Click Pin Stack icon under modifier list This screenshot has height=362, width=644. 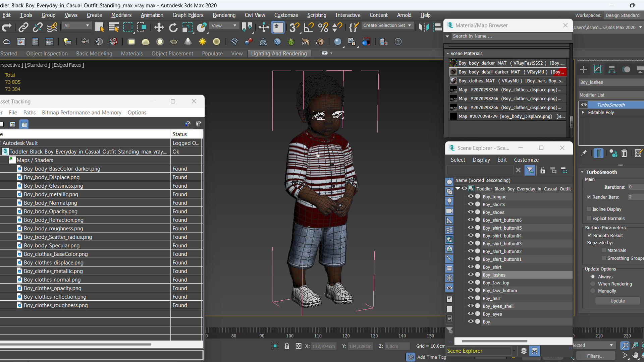click(584, 153)
